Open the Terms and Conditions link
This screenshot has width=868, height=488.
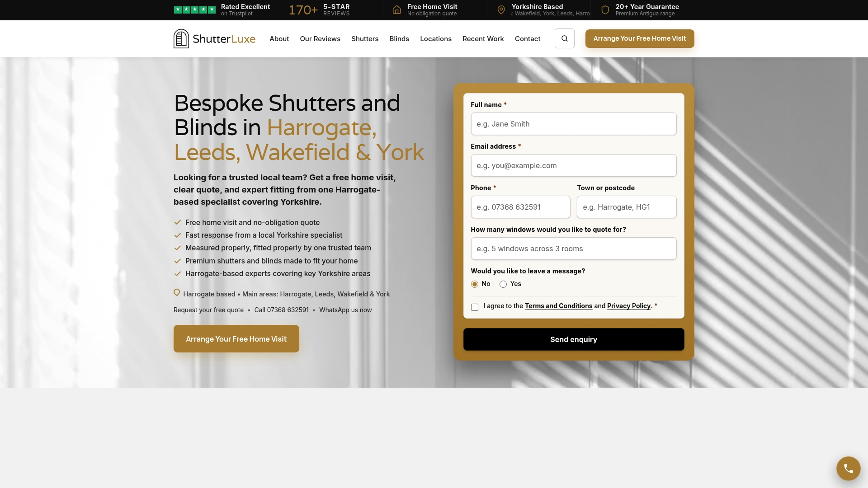[x=558, y=306]
